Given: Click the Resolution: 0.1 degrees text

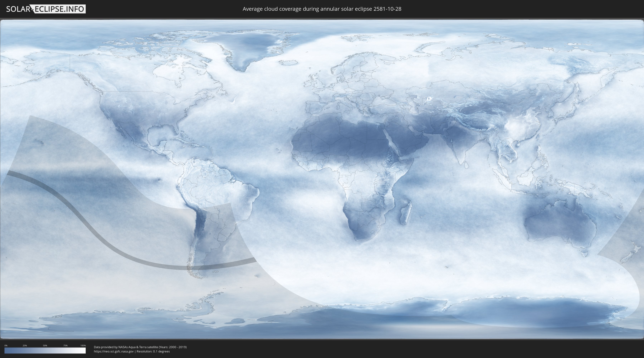Looking at the screenshot, I should point(153,352).
